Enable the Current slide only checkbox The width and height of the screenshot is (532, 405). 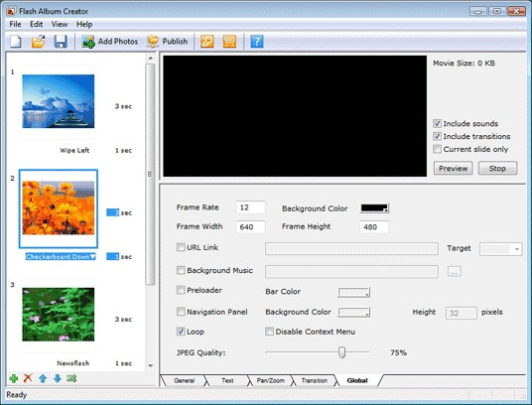click(x=437, y=149)
